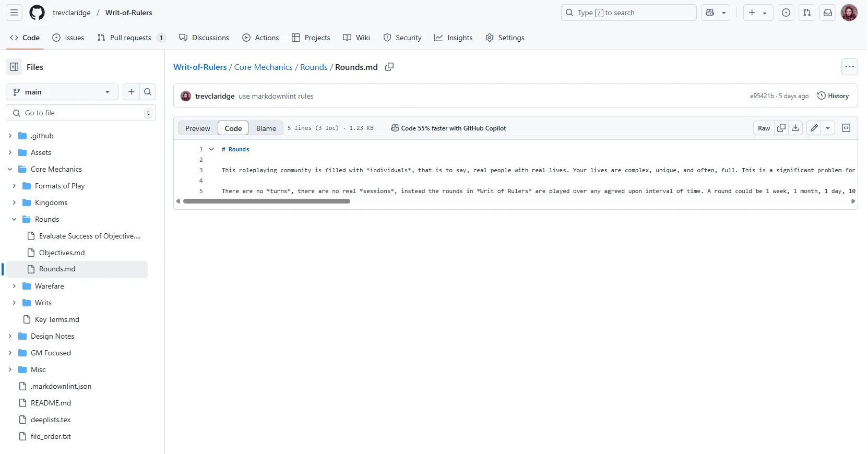This screenshot has width=868, height=454.
Task: View the file History
Action: 833,96
